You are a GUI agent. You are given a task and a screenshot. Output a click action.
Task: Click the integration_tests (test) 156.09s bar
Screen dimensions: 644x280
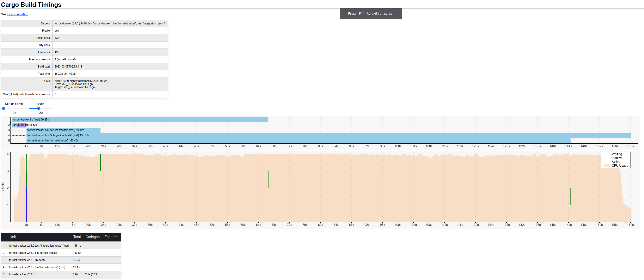[x=328, y=135]
